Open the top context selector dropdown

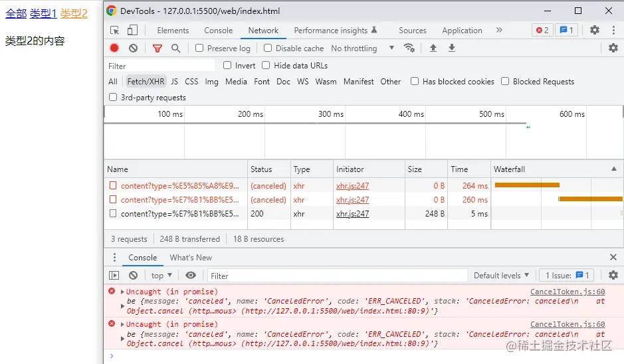point(161,275)
